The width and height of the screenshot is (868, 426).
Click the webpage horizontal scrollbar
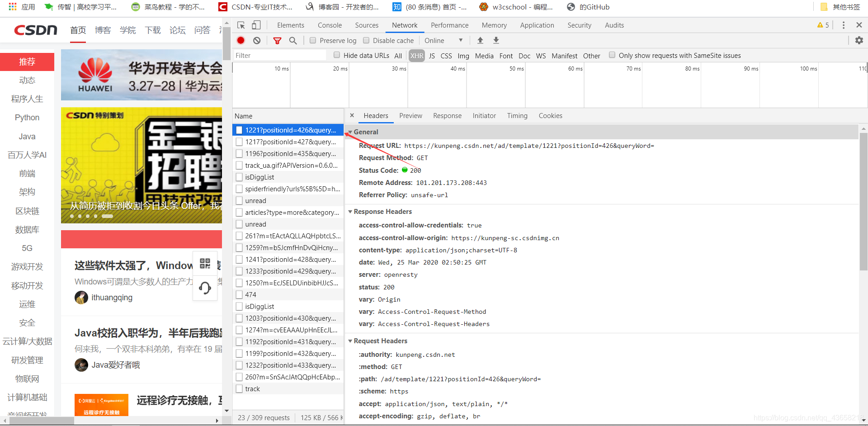[x=42, y=421]
